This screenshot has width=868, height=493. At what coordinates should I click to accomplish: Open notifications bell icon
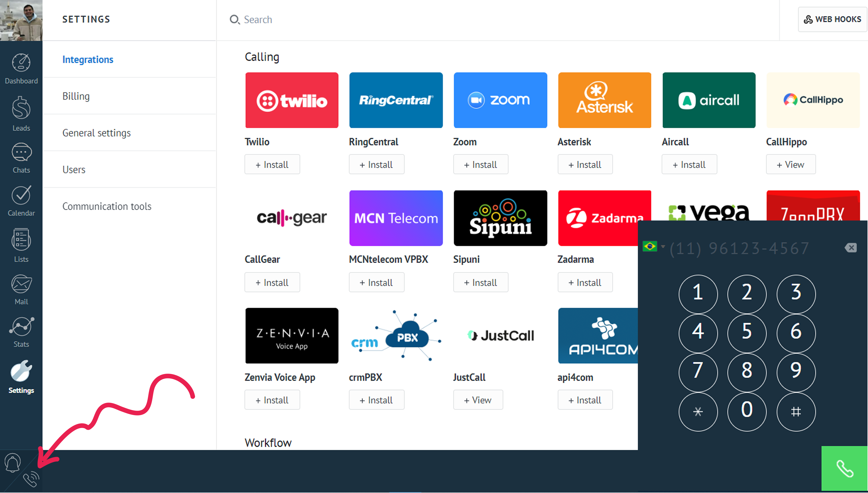click(x=12, y=462)
